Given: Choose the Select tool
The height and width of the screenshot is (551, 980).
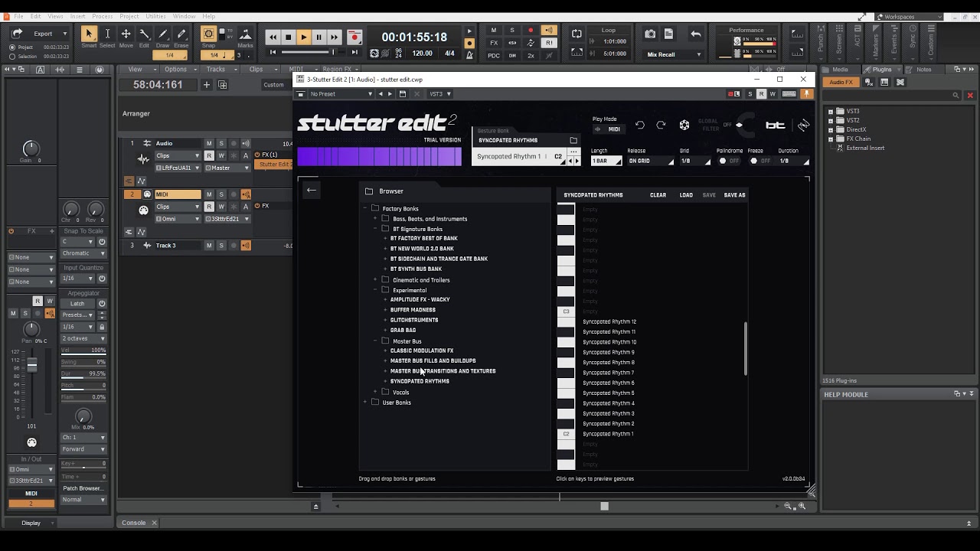Looking at the screenshot, I should click(107, 34).
